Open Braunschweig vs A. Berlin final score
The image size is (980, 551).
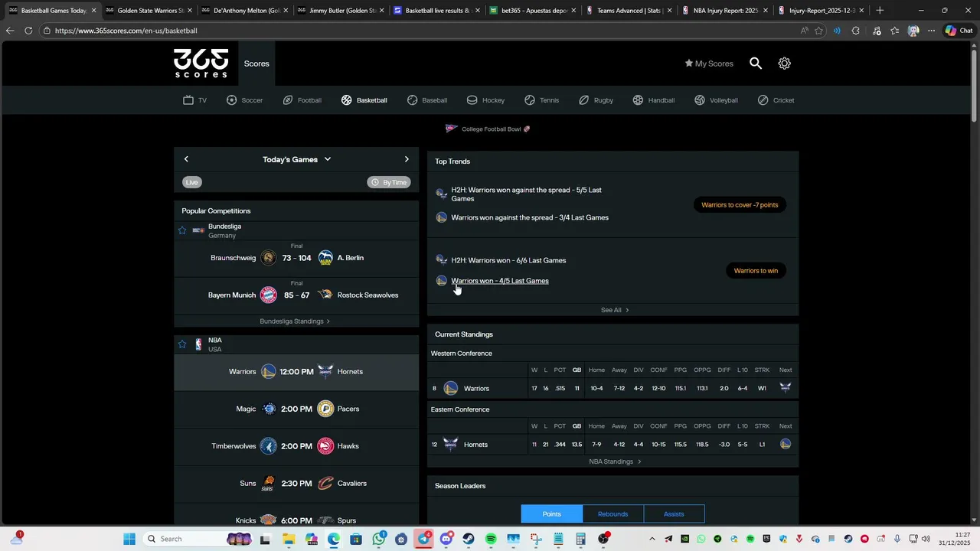pyautogui.click(x=296, y=258)
